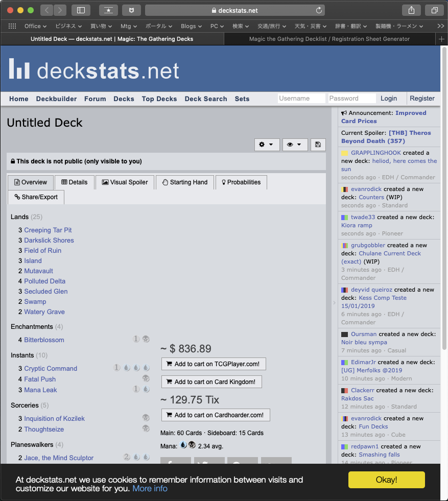Viewport: 448px width, 501px height.
Task: Show hidden bookmarks overflow chevrons
Action: 441,26
